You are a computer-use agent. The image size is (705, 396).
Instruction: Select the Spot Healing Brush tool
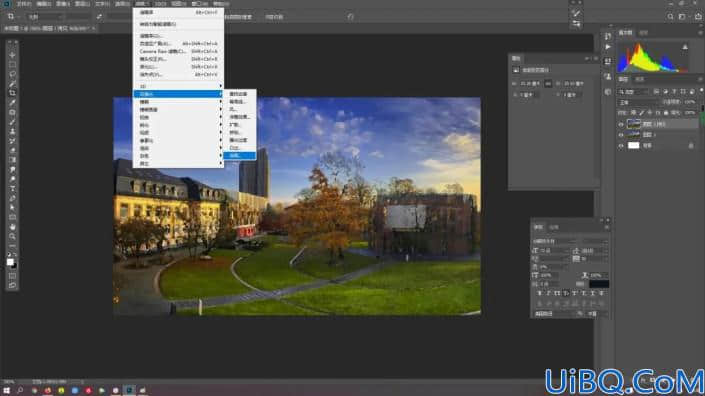tap(12, 112)
